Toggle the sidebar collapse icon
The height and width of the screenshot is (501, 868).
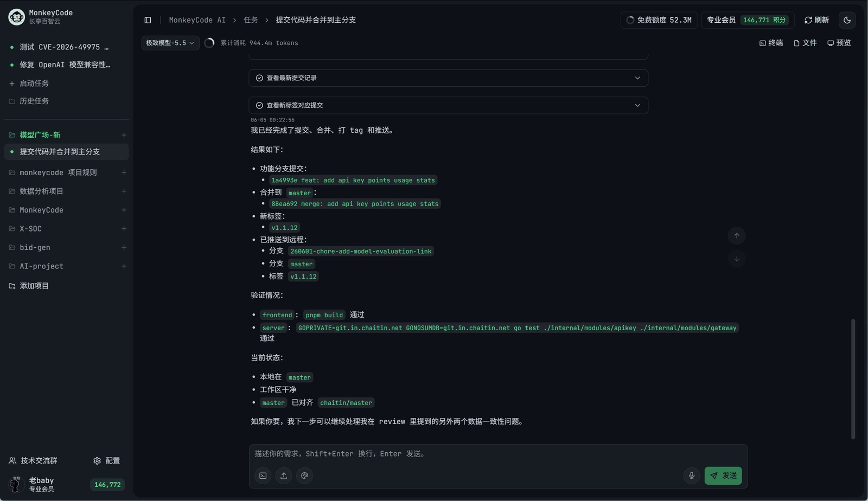(148, 20)
